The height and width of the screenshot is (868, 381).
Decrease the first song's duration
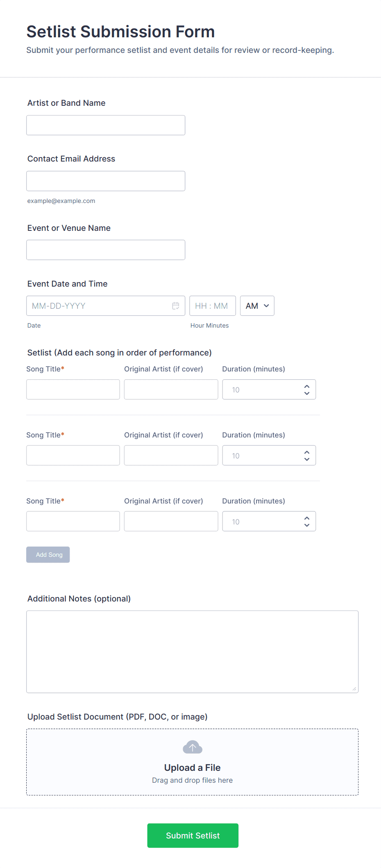pos(307,394)
